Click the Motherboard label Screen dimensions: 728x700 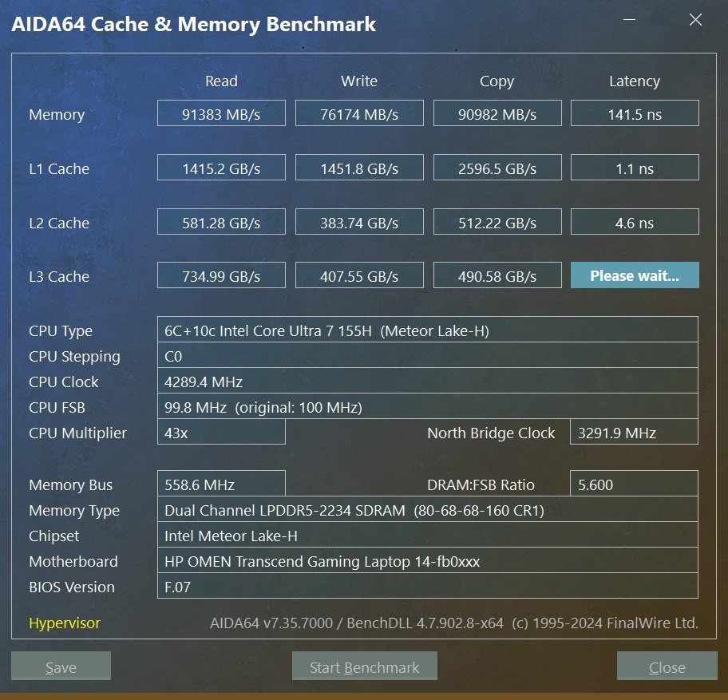tap(73, 562)
